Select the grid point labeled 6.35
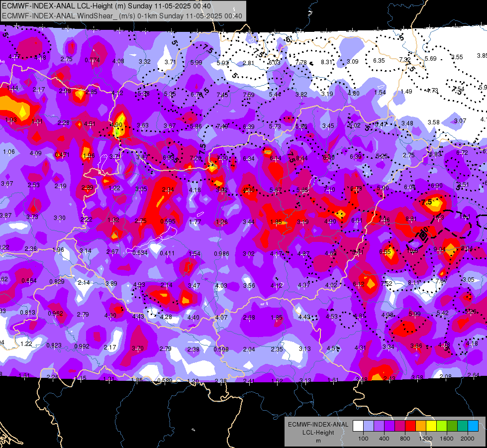Screen dimensions: 487x448 pos(379,60)
